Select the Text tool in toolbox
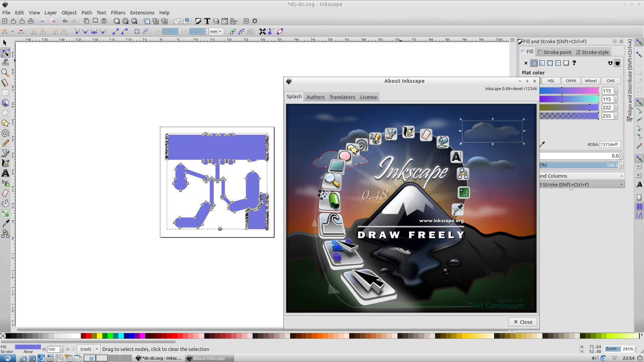This screenshot has height=362, width=644. 5,173
